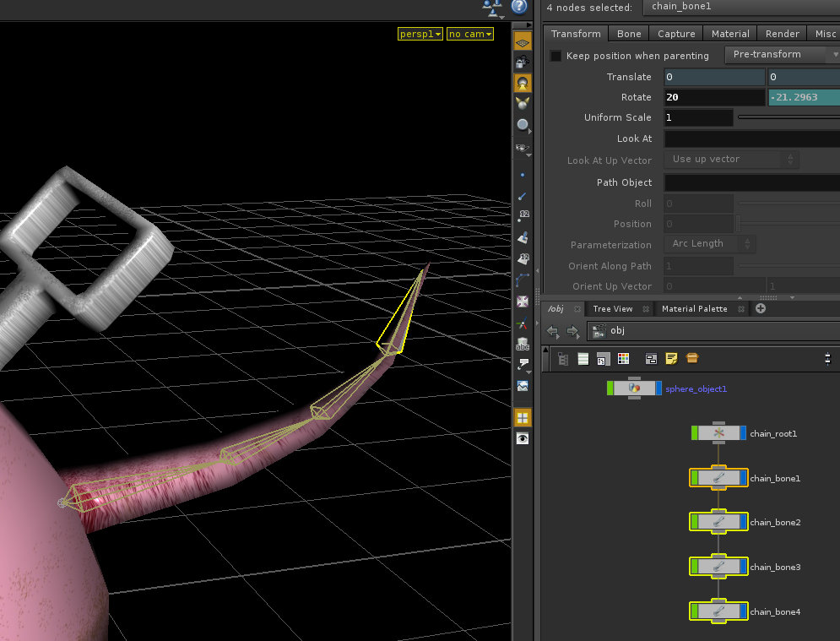Switch network editor to list mode icon
The image size is (840, 641).
point(583,359)
